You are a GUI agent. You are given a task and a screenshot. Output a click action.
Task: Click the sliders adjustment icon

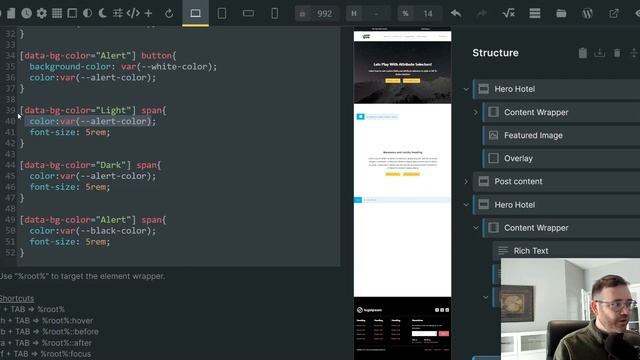[118, 13]
